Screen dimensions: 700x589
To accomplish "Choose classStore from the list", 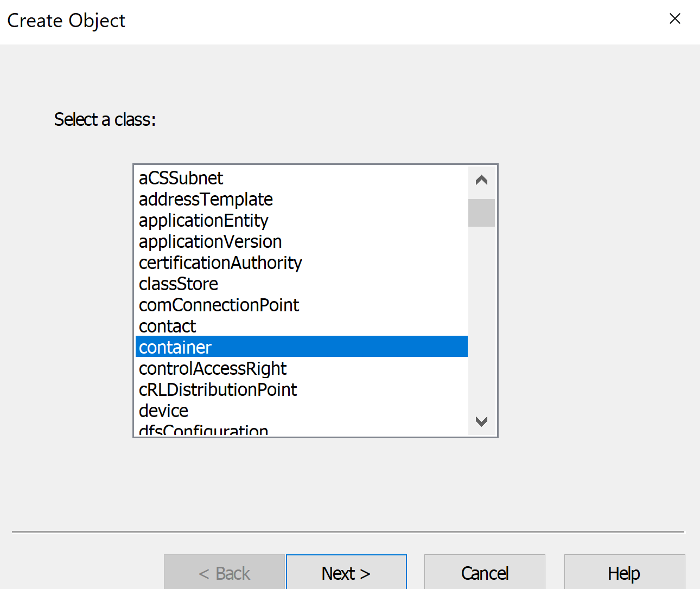I will coord(179,284).
